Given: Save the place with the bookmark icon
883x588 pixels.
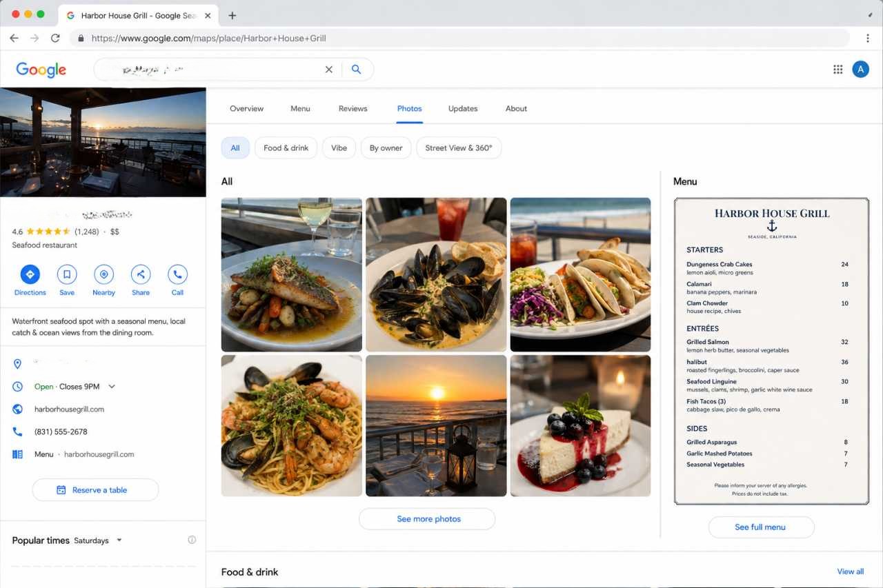Looking at the screenshot, I should (x=67, y=274).
